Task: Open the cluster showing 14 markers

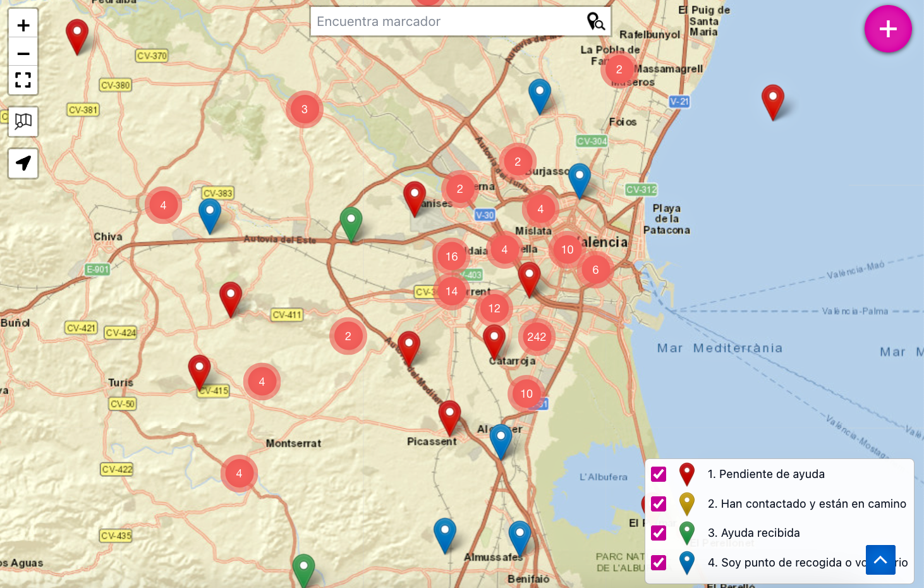Action: [451, 291]
